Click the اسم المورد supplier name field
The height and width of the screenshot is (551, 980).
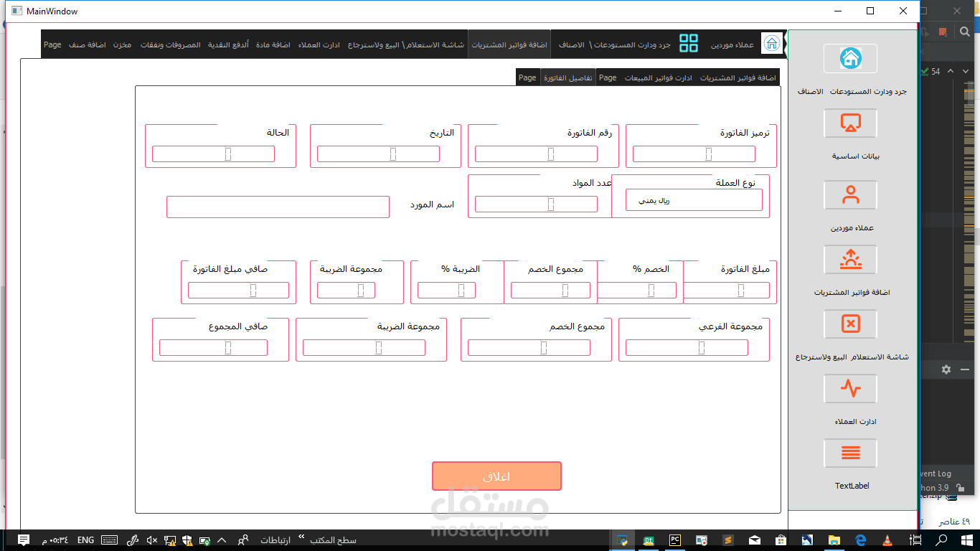(278, 207)
